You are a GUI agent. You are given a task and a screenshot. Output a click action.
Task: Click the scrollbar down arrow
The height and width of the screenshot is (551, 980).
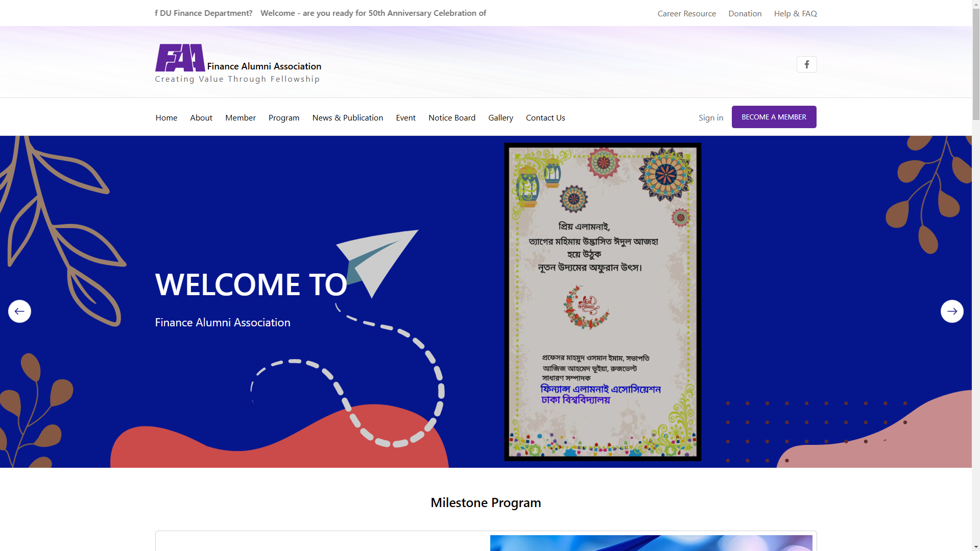pyautogui.click(x=976, y=547)
